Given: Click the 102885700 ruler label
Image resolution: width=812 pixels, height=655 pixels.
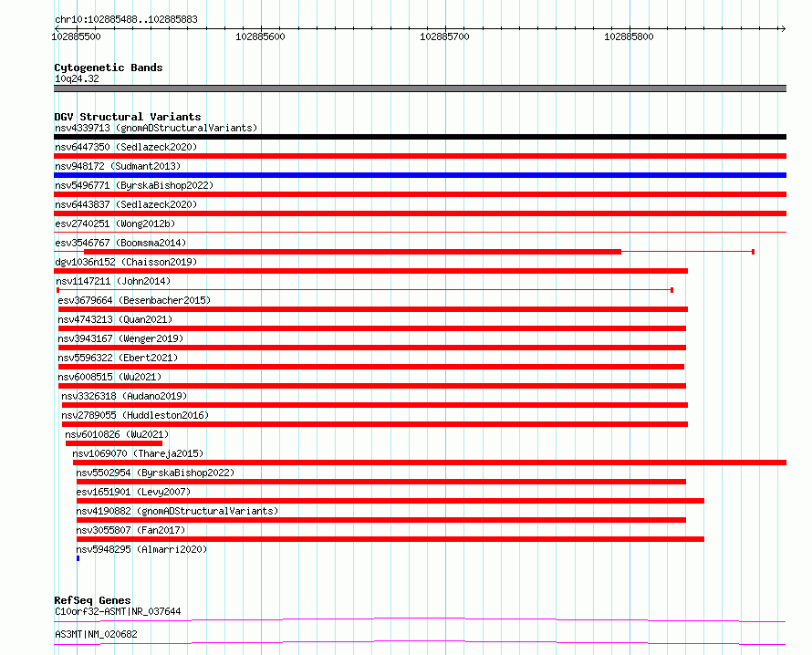Looking at the screenshot, I should (444, 36).
